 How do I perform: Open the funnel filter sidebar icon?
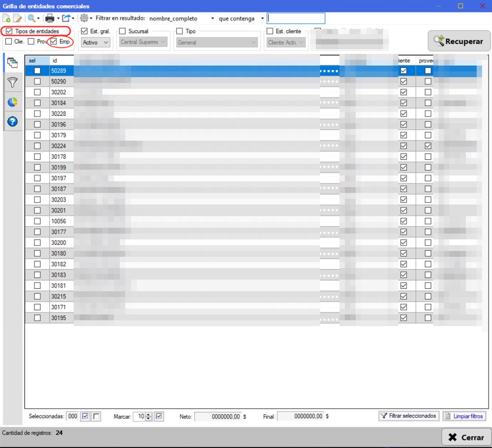[x=13, y=82]
